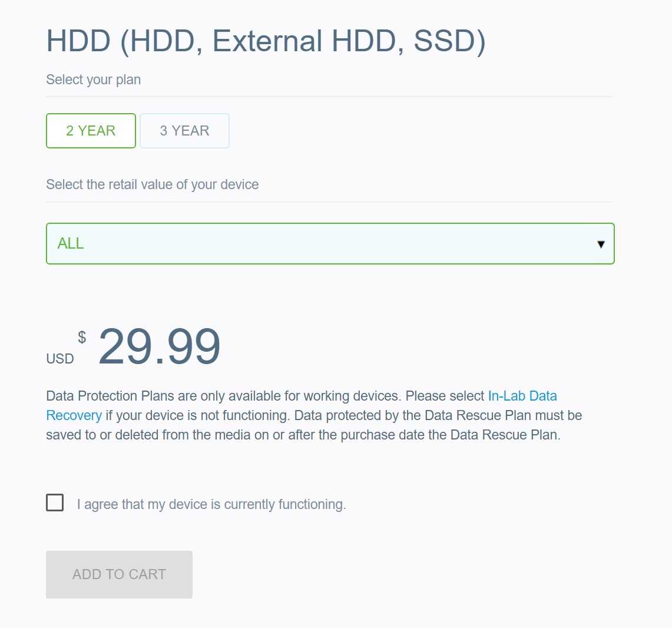This screenshot has height=628, width=672.
Task: Click the "Select your plan" label
Action: [x=93, y=80]
